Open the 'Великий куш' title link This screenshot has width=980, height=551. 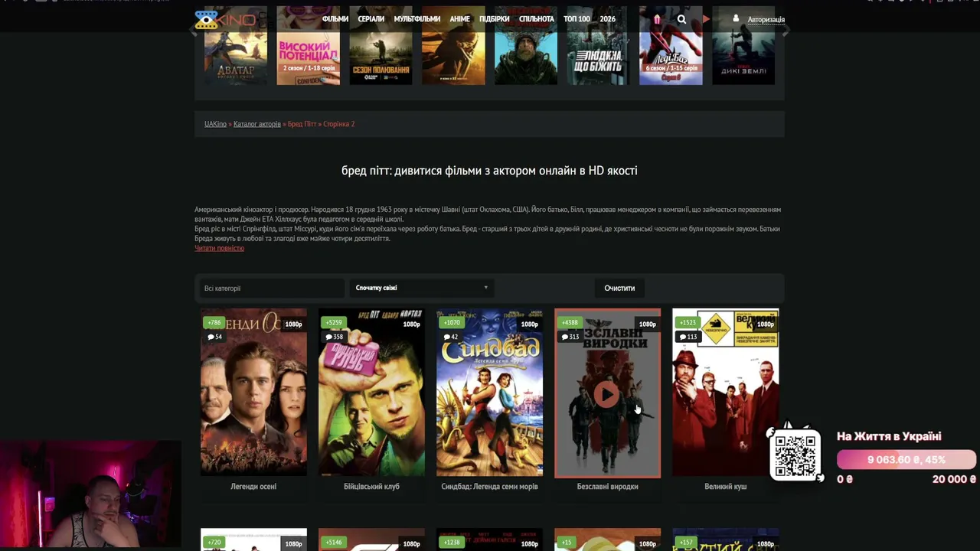(x=725, y=486)
